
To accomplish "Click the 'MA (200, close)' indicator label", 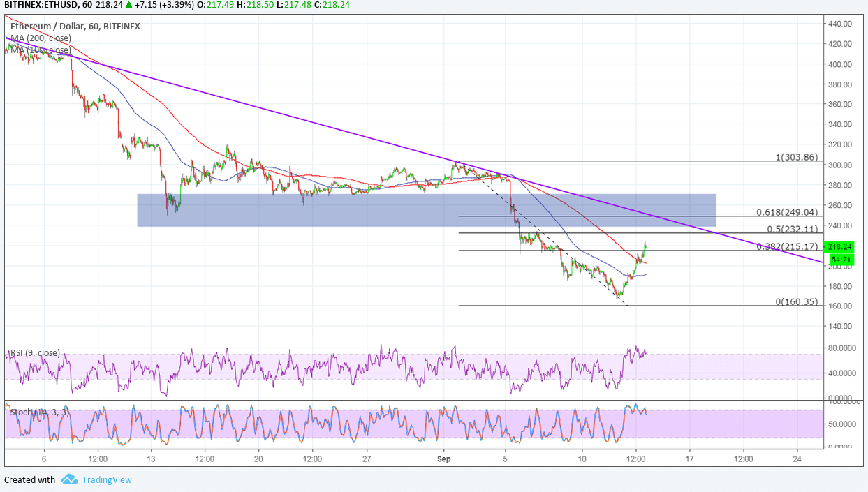I will 40,38.
